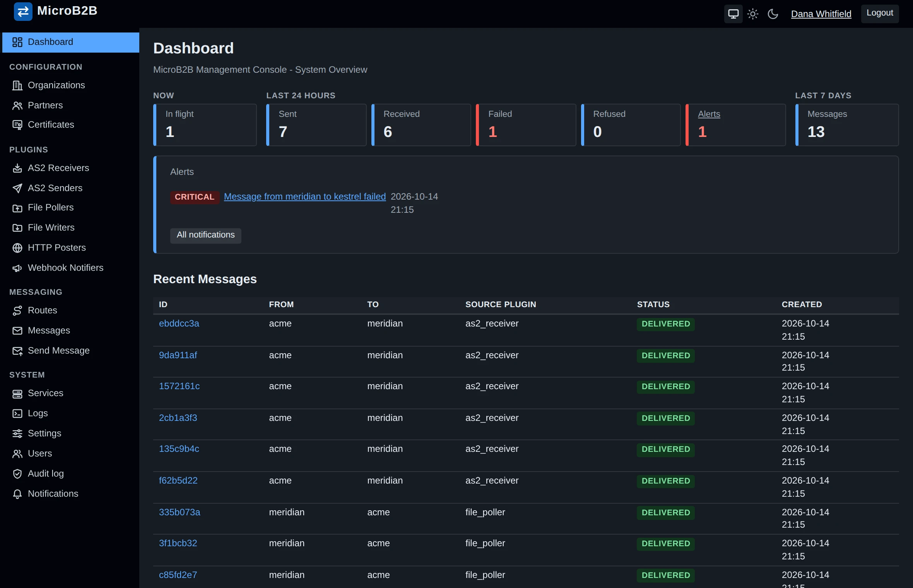Screen dimensions: 913x588
Task: Click the Organizations building icon
Action: pos(17,85)
